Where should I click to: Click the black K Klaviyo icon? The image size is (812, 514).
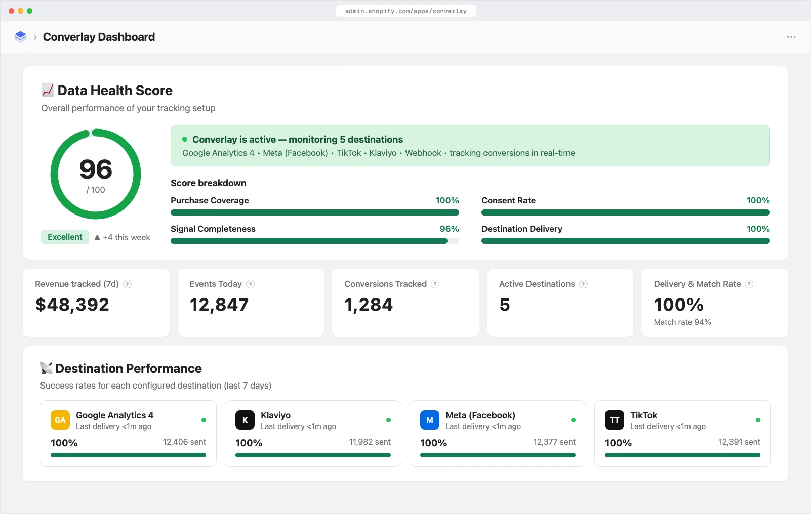(245, 420)
